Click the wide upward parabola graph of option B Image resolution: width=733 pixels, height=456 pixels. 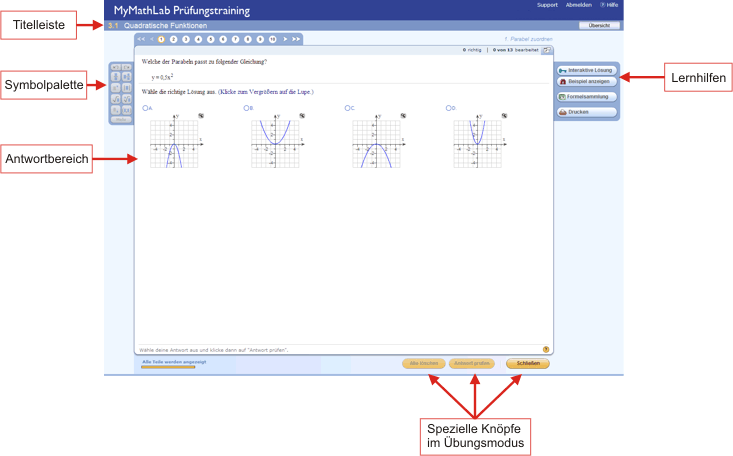tap(276, 142)
